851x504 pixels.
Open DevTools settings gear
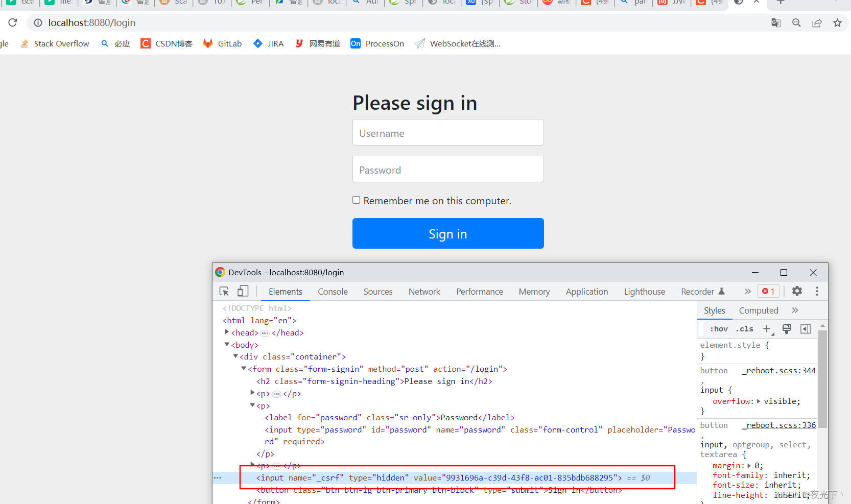[x=797, y=291]
